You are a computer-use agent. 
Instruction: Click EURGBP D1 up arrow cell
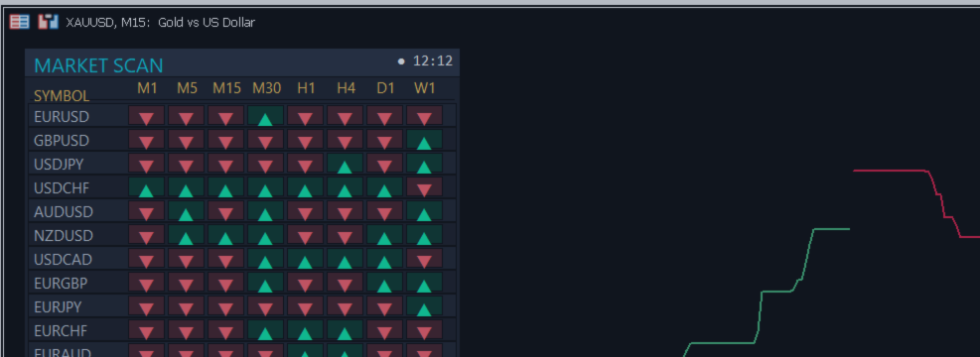[384, 282]
